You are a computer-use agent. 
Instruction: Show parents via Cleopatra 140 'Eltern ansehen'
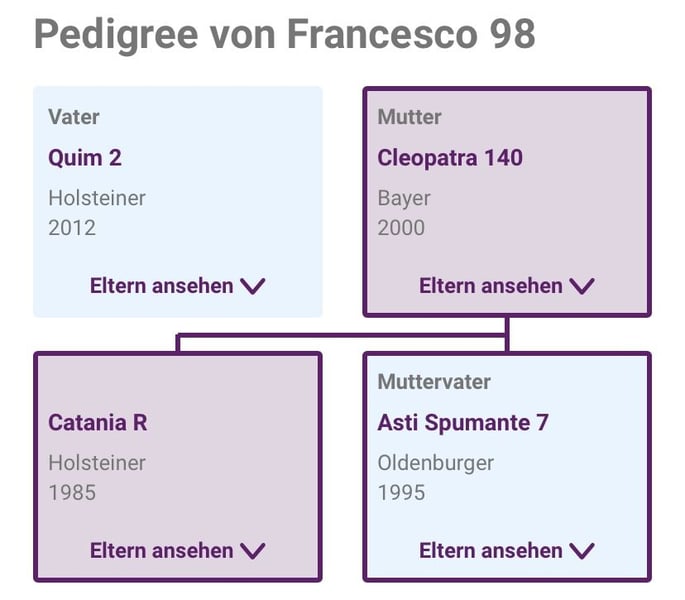coord(490,286)
